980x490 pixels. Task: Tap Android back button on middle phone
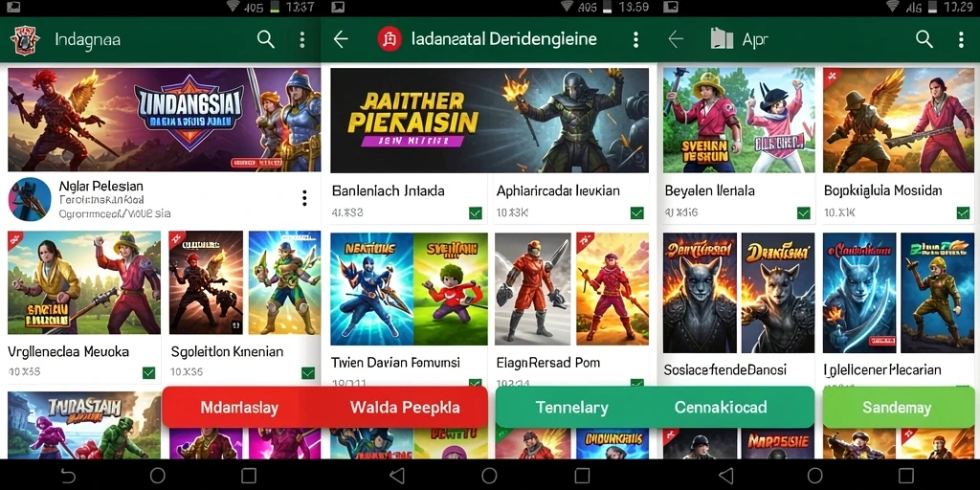click(x=397, y=477)
